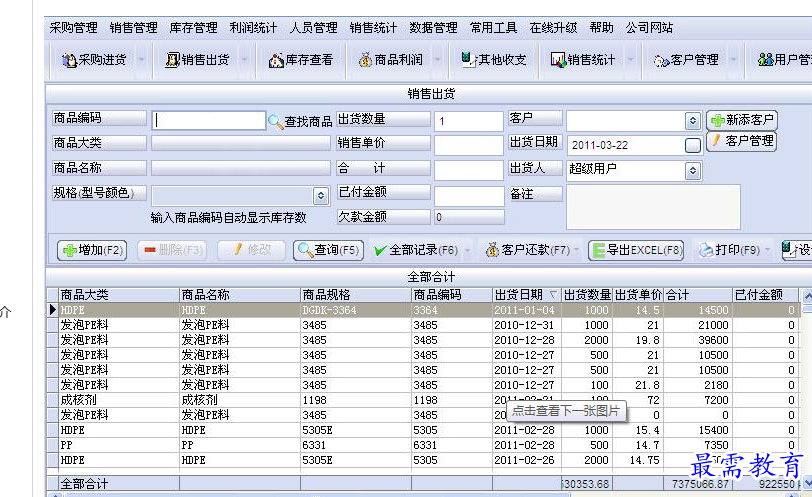The image size is (812, 497).
Task: Click the 其他收支 toolbar icon
Action: click(493, 60)
